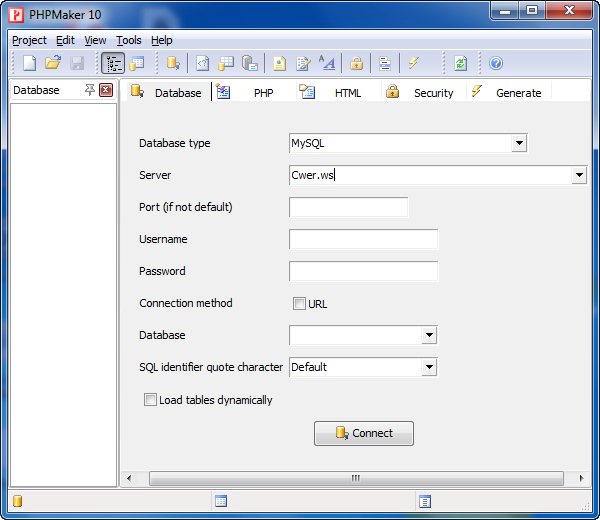The width and height of the screenshot is (600, 520).
Task: Expand the SQL identifier quote character dropdown
Action: [x=428, y=367]
